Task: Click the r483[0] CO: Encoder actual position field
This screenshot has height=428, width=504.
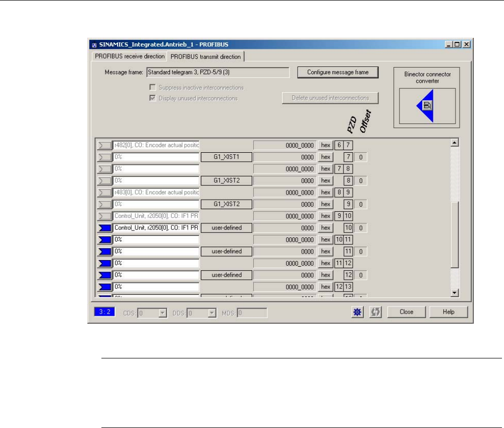Action: coord(156,193)
